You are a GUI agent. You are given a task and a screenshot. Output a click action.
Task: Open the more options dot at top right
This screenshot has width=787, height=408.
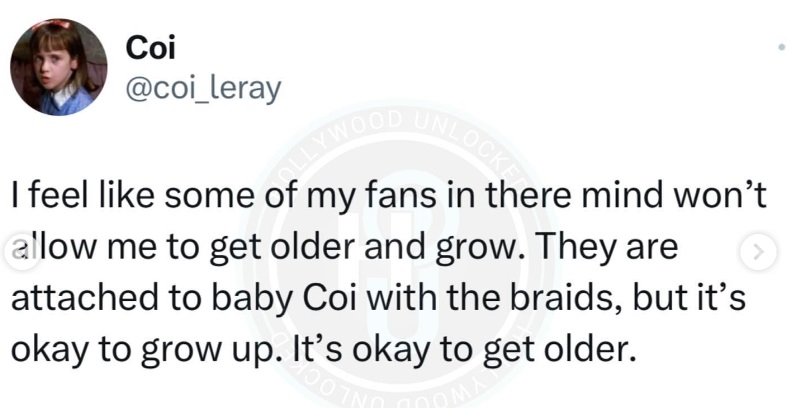tap(782, 47)
